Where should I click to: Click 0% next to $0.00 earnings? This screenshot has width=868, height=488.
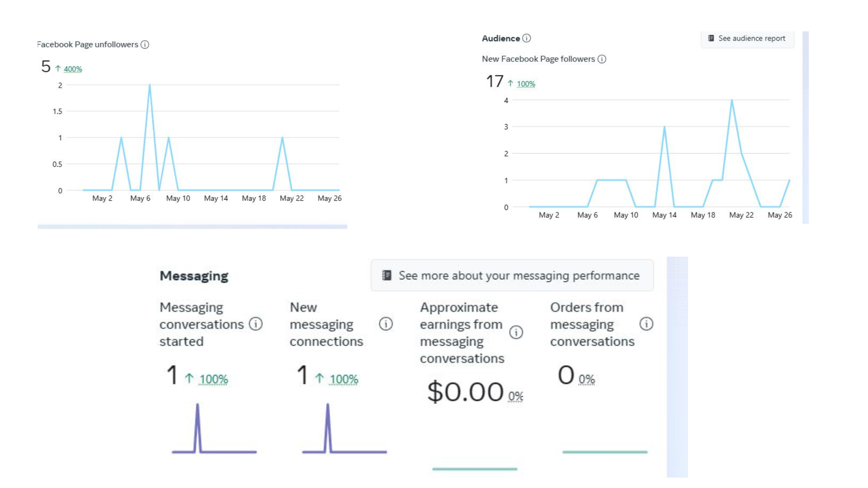point(515,397)
